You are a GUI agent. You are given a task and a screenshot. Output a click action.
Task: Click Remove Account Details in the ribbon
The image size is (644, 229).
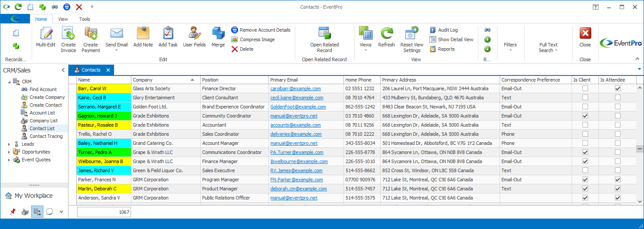click(x=261, y=30)
